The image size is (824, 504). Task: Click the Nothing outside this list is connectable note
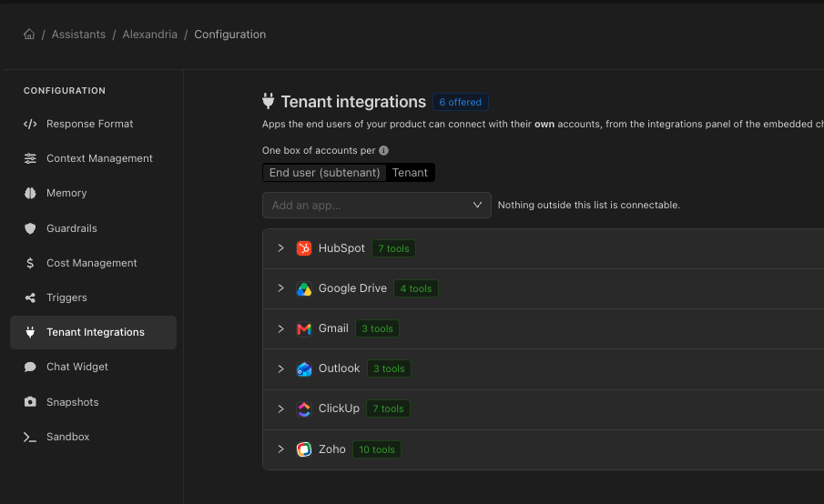click(589, 206)
